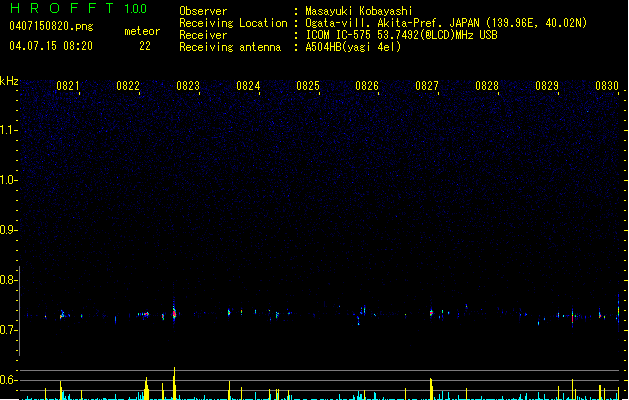Click the 0825 time marker

308,86
